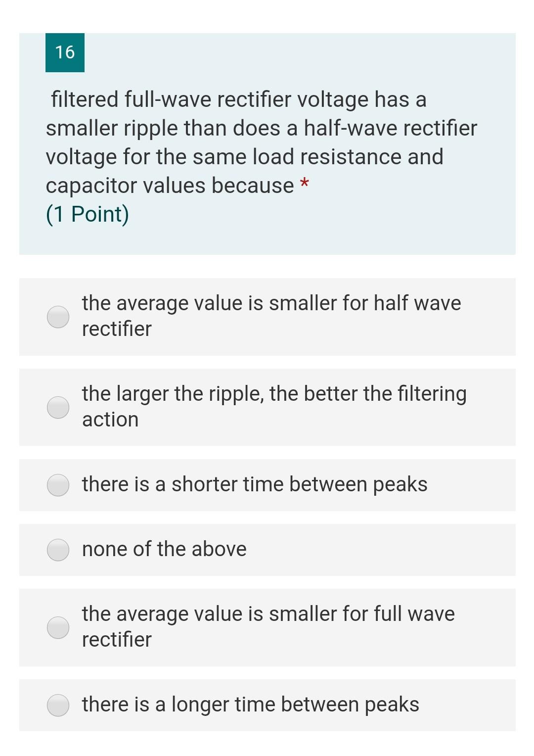
Task: Click the '(1 Point)' label
Action: [87, 214]
